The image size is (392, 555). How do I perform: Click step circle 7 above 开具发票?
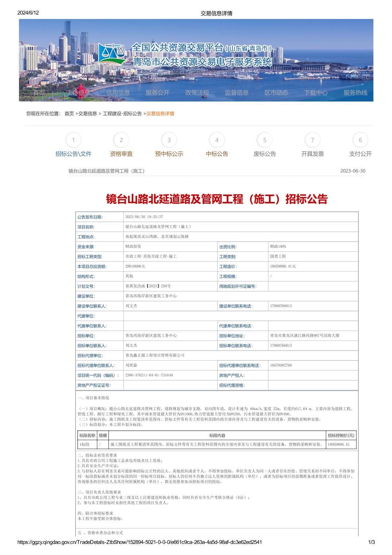click(312, 140)
